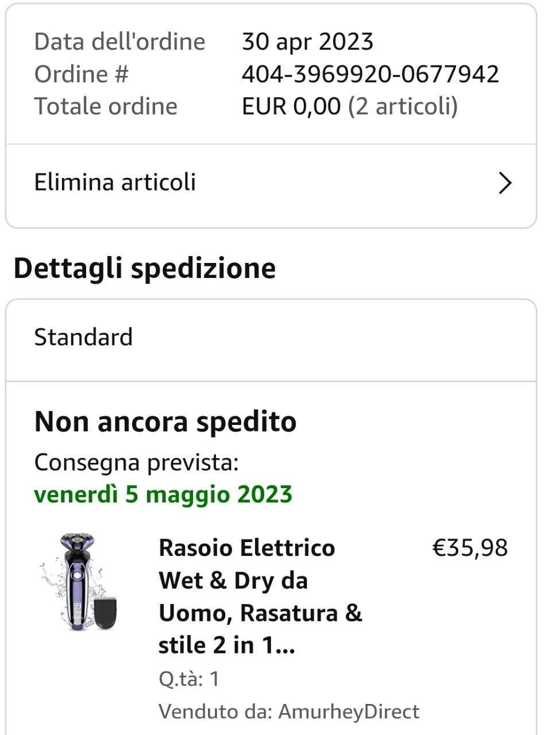Tap the Ordine # label

click(81, 74)
